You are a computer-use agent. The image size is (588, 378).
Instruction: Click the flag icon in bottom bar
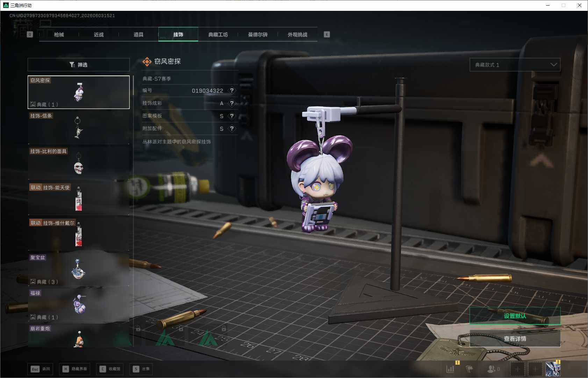tap(469, 369)
